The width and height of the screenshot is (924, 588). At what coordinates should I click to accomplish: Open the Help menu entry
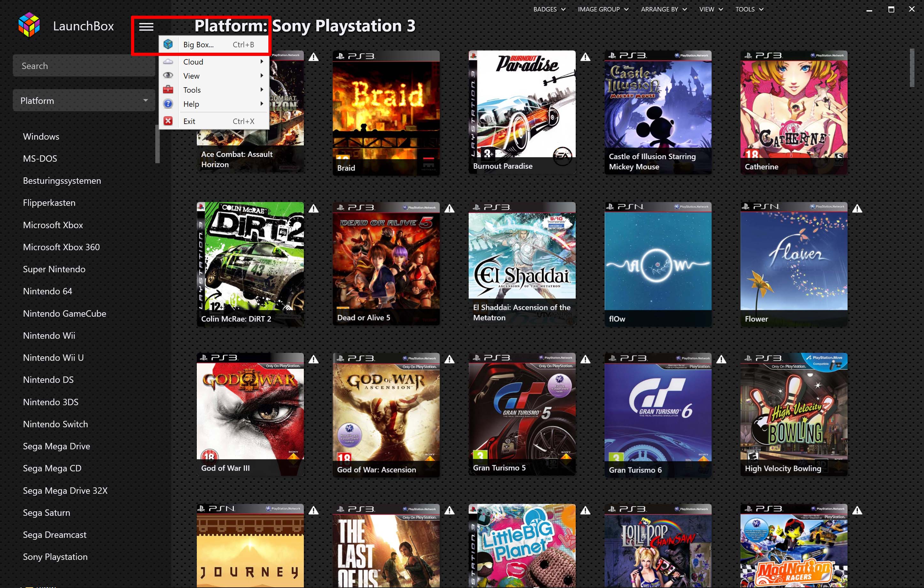(x=214, y=104)
